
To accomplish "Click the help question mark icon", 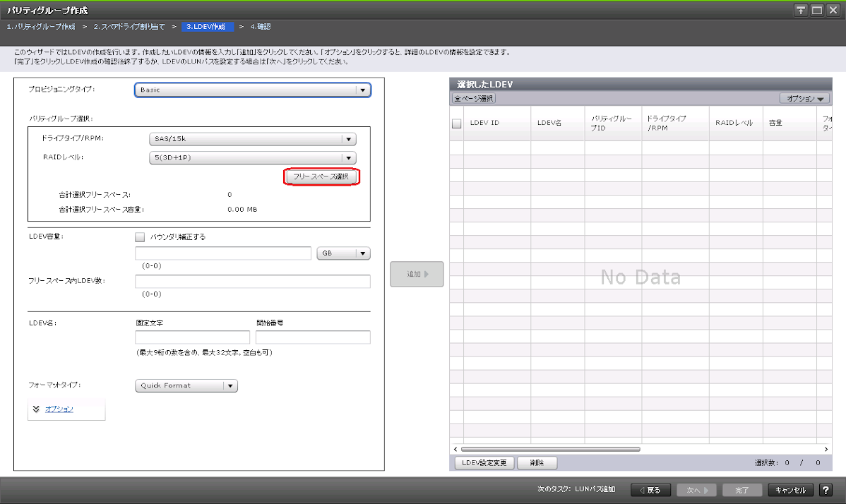I will [826, 490].
